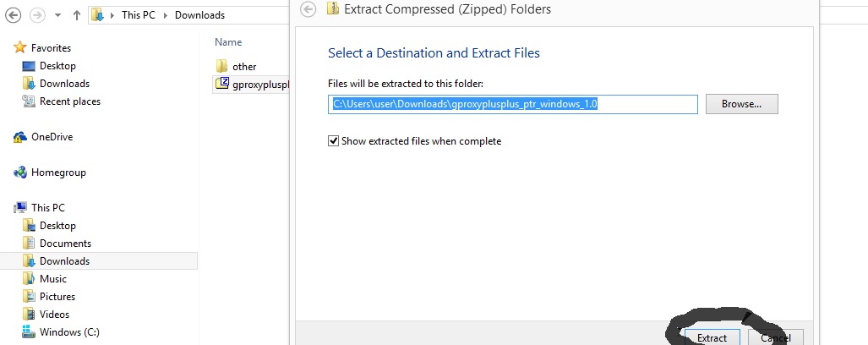Open the 'other' folder icon

click(221, 66)
